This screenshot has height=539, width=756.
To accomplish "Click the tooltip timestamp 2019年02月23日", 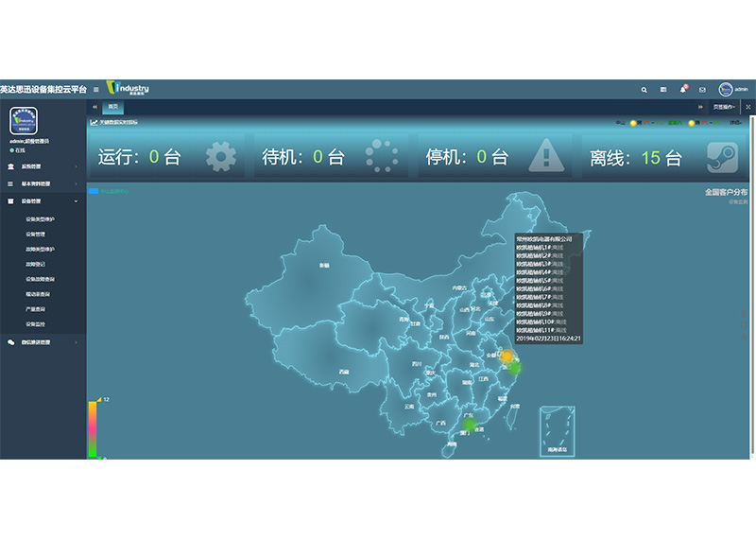I will [548, 339].
